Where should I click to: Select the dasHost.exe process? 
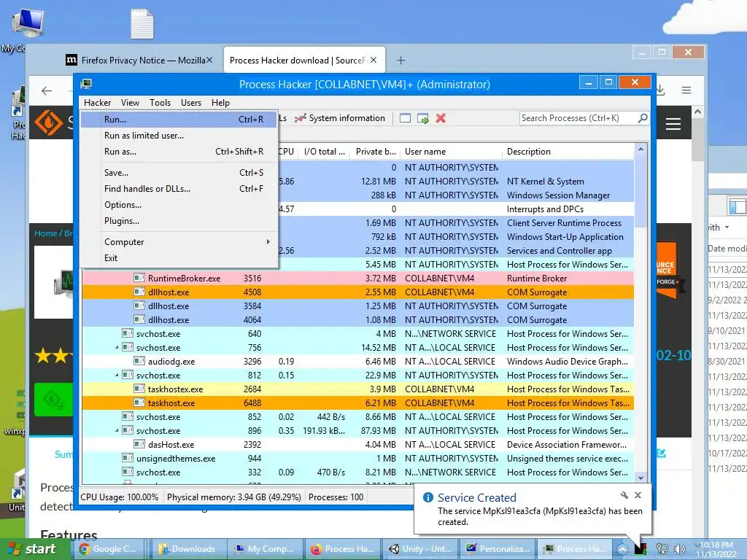point(357,444)
